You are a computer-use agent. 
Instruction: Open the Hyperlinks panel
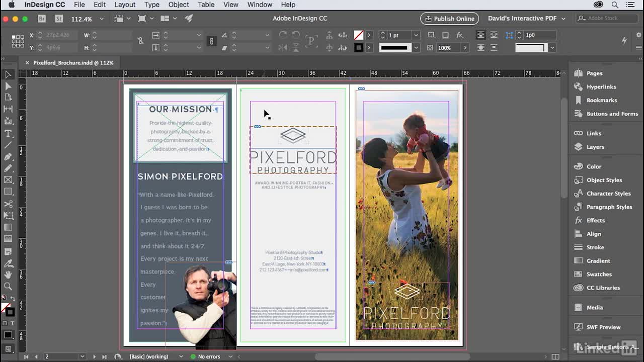coord(601,87)
